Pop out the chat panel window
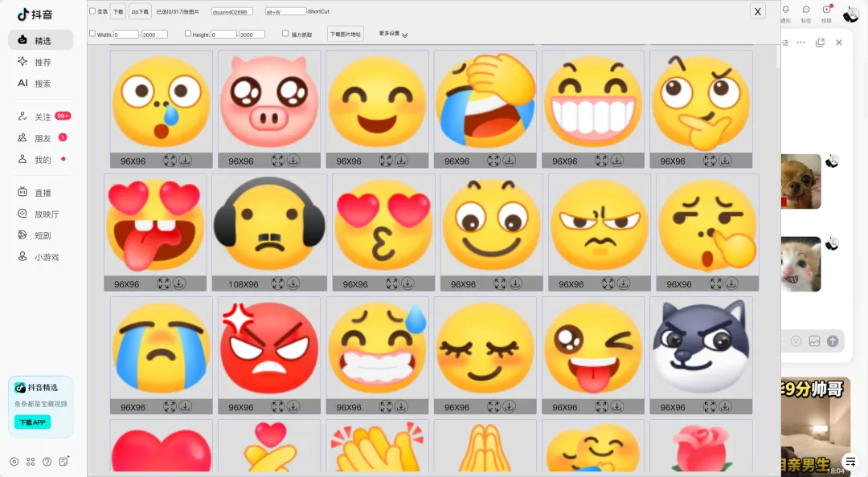868x477 pixels. (x=820, y=43)
